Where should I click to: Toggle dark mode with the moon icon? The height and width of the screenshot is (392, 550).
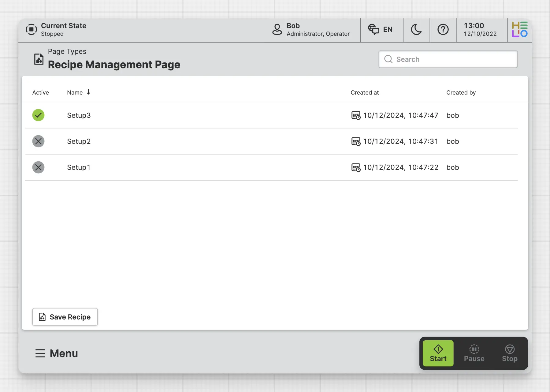click(416, 30)
